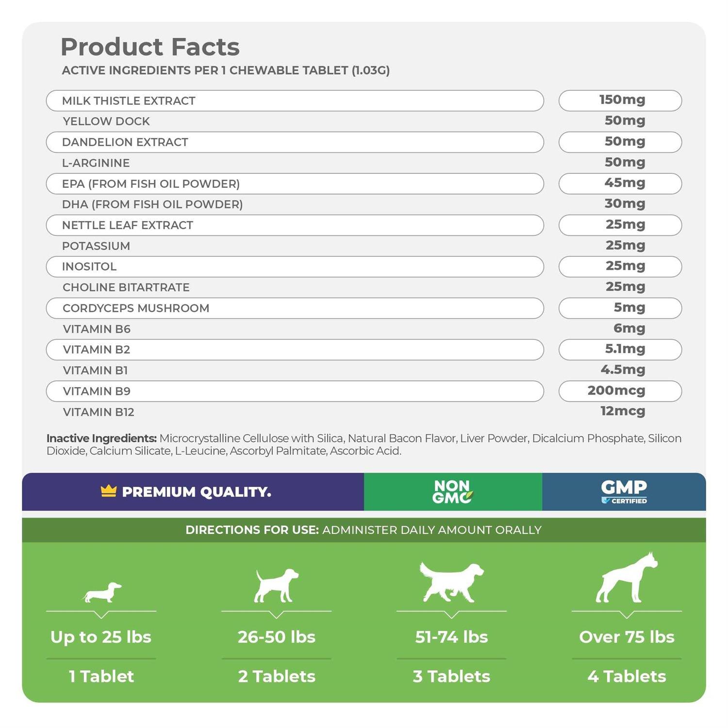Click the Product Facts heading
728x728 pixels.
(150, 47)
